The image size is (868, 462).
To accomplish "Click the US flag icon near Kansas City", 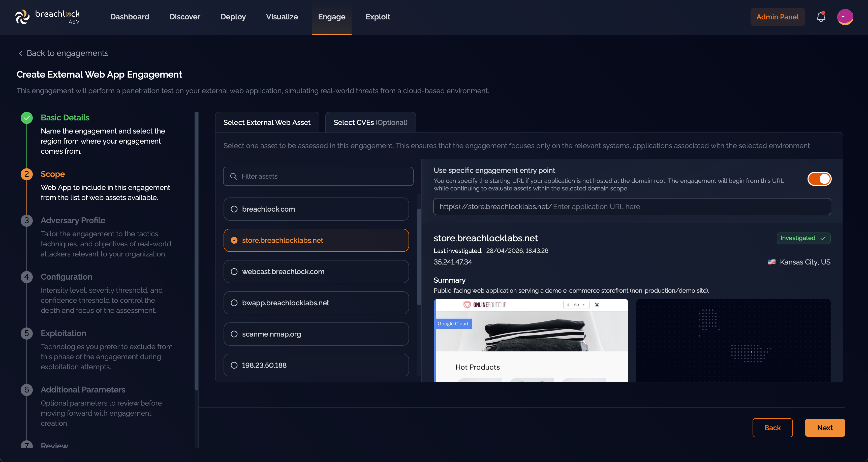I will (x=772, y=262).
